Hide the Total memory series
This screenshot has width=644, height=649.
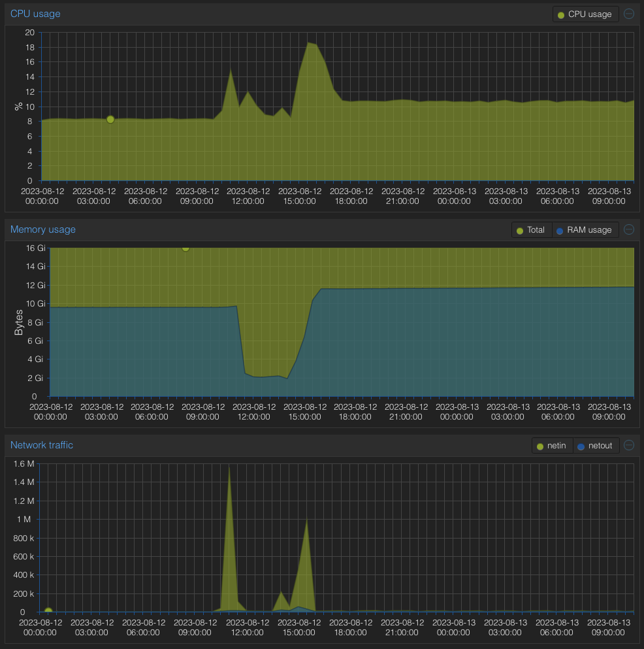pyautogui.click(x=531, y=229)
